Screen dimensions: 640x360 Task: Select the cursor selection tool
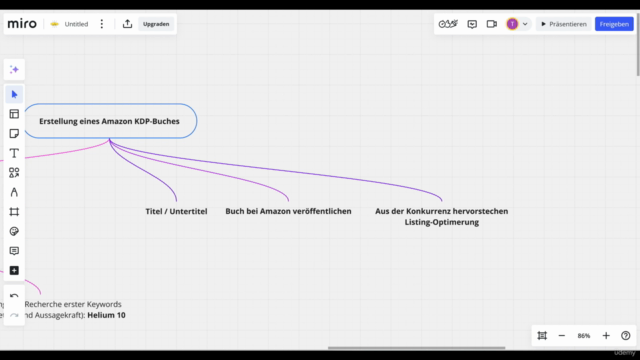click(x=14, y=95)
